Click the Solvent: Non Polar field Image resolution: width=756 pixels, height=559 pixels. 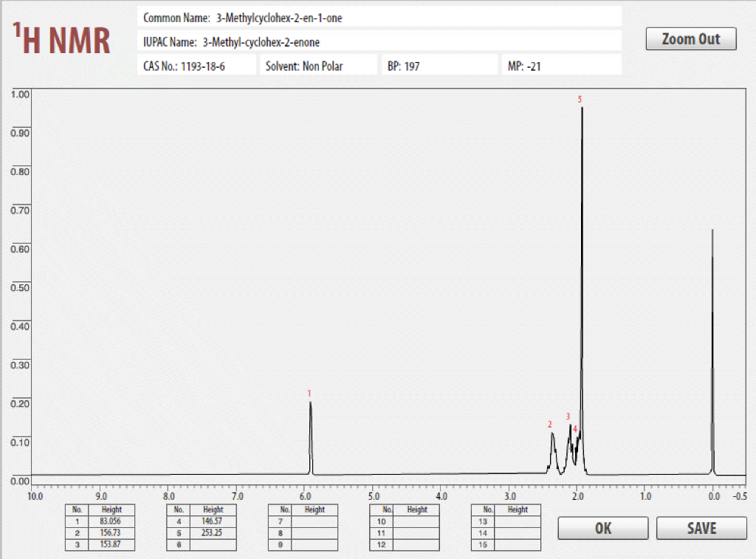(x=319, y=64)
